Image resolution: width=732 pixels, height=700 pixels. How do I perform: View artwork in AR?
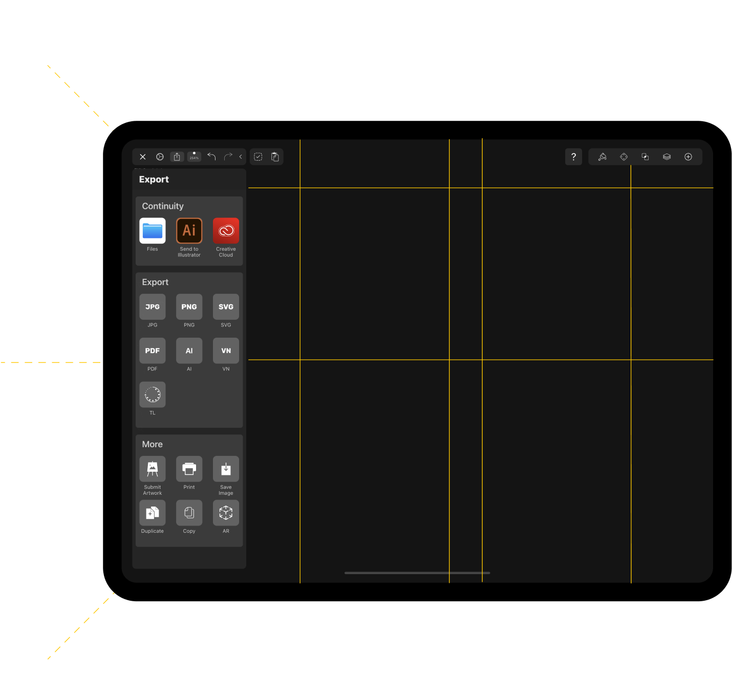226,513
